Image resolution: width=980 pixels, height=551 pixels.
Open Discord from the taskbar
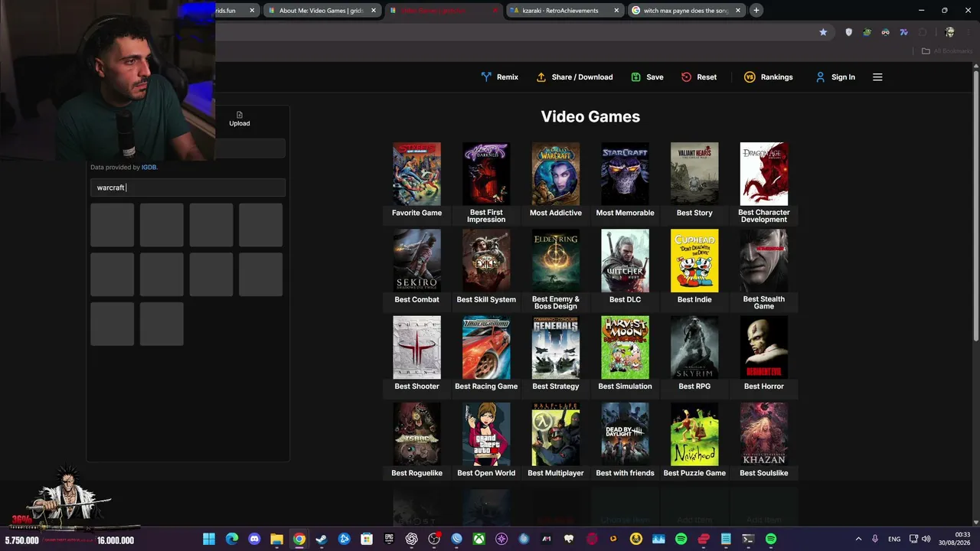point(254,539)
